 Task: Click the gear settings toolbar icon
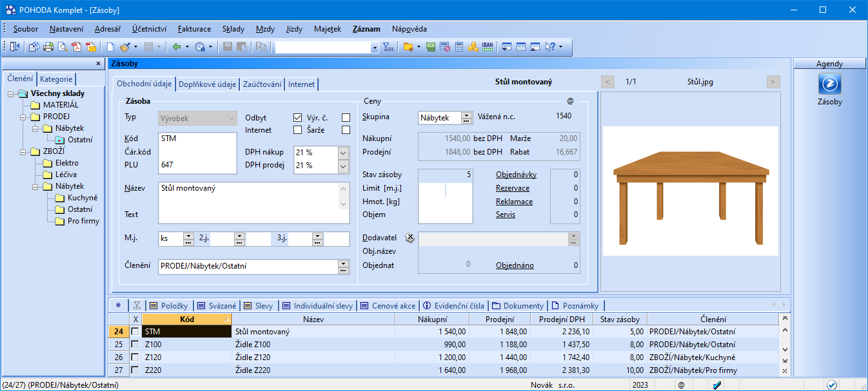pyautogui.click(x=200, y=47)
